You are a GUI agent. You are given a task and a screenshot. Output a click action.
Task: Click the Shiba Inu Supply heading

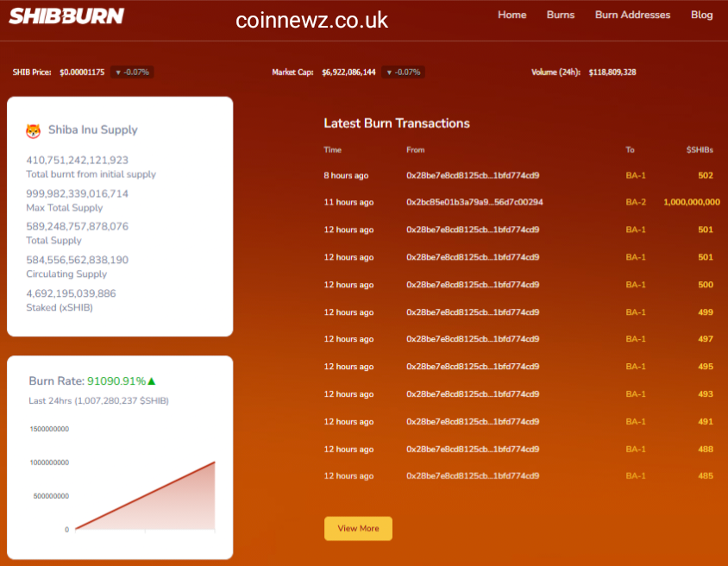(93, 130)
